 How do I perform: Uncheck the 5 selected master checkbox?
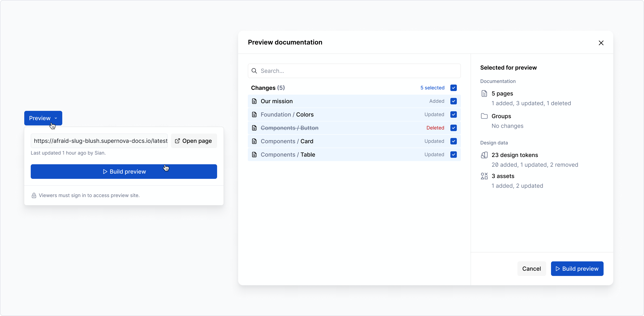[x=454, y=88]
